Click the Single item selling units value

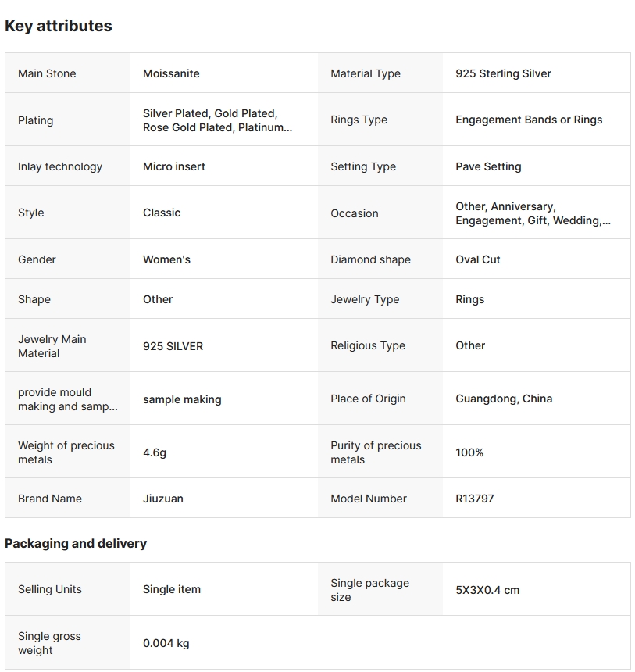coord(172,589)
